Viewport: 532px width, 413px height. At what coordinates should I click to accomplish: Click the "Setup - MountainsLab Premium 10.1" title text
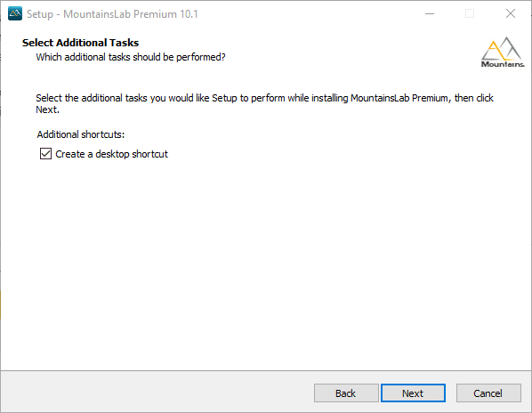click(x=112, y=14)
